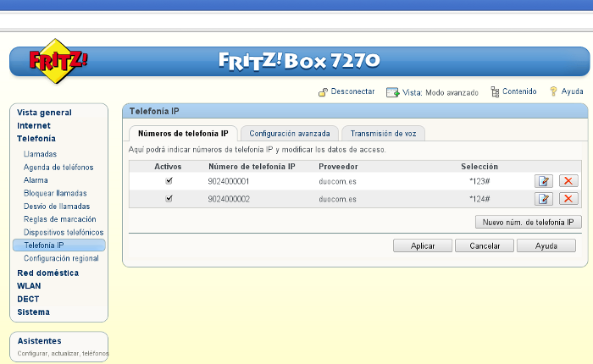Expand the Red doméstica menu section
The width and height of the screenshot is (593, 364).
47,273
